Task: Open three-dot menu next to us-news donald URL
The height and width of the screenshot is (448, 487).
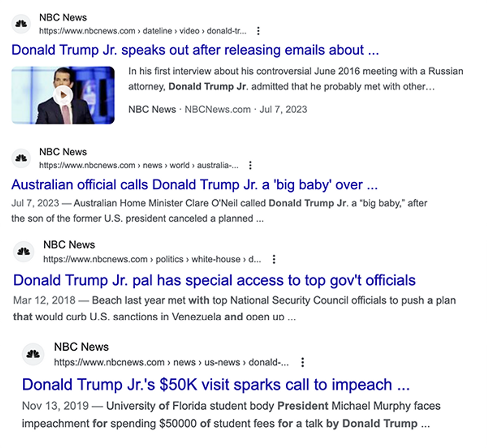Action: [303, 362]
